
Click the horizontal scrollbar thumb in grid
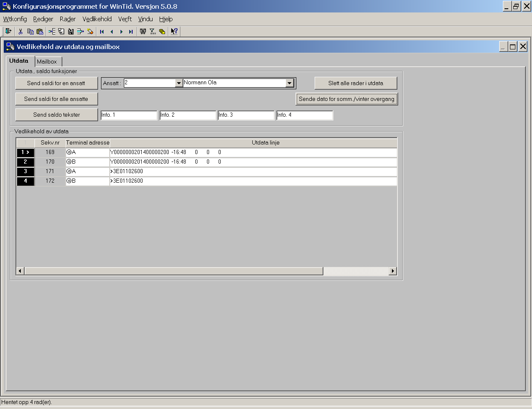tap(174, 271)
